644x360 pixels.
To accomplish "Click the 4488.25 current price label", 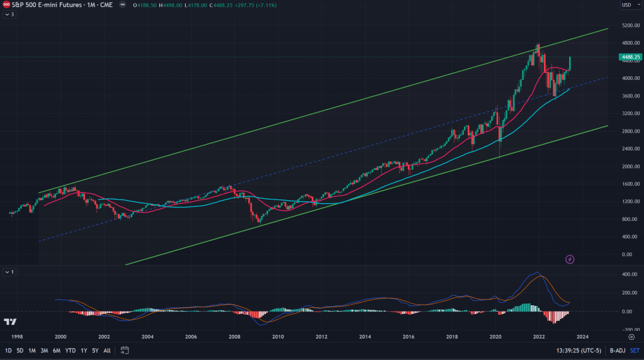I will click(x=630, y=57).
